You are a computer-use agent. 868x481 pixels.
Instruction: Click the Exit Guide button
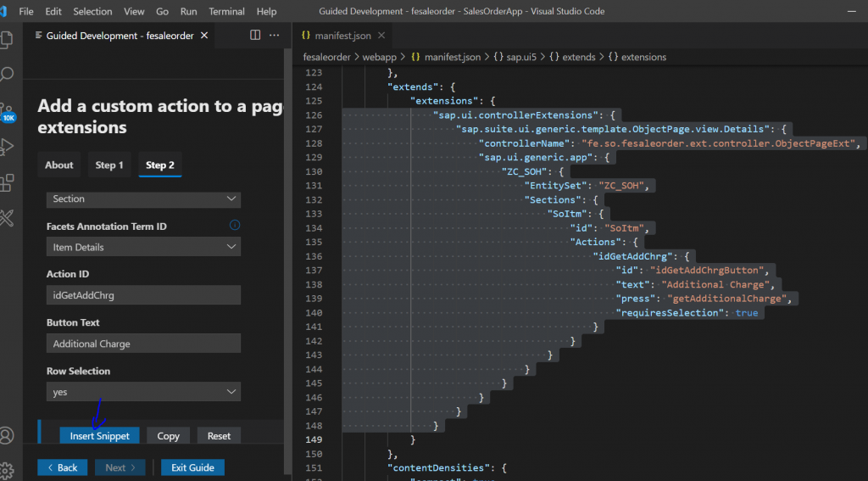tap(192, 467)
